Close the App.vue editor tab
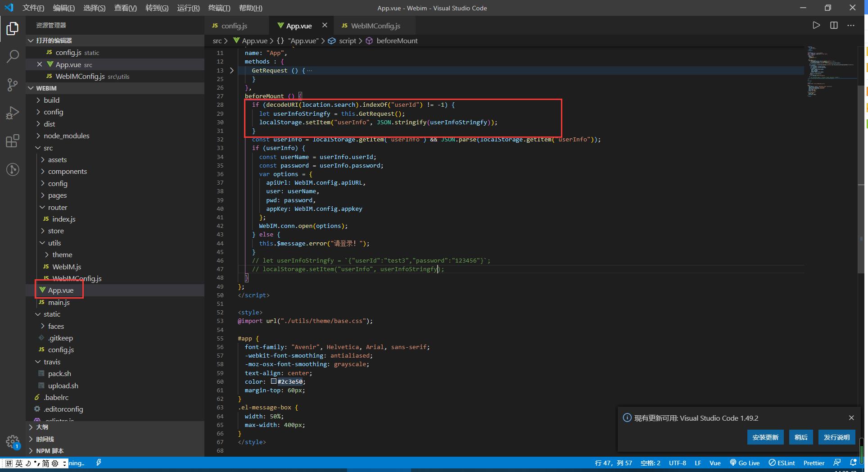Viewport: 868px width, 472px height. 325,25
